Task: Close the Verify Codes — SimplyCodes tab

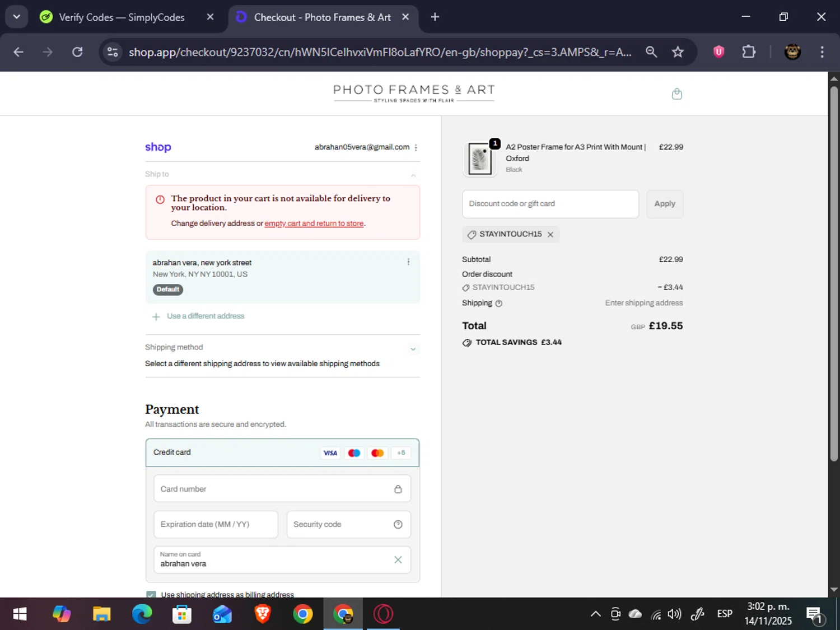Action: pos(210,17)
